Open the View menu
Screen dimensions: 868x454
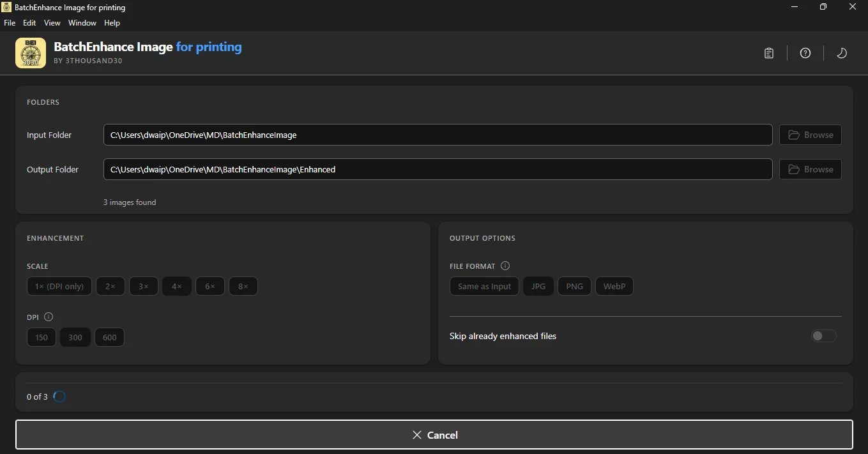tap(52, 23)
